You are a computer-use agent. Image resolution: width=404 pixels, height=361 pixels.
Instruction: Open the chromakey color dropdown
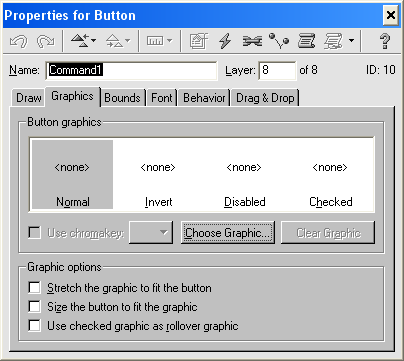click(x=151, y=232)
